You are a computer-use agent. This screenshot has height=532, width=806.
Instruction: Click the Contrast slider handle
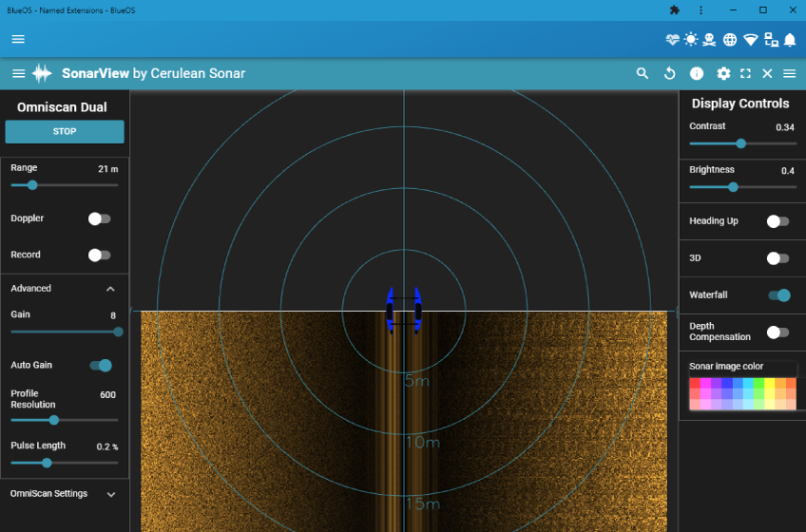point(741,143)
